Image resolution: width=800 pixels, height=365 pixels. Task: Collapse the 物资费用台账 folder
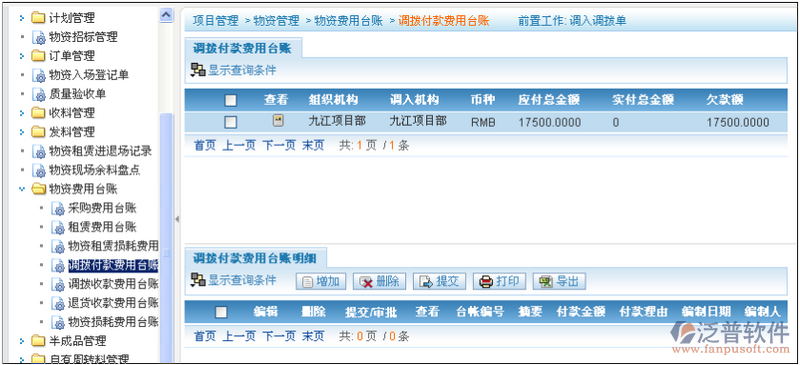pos(22,189)
